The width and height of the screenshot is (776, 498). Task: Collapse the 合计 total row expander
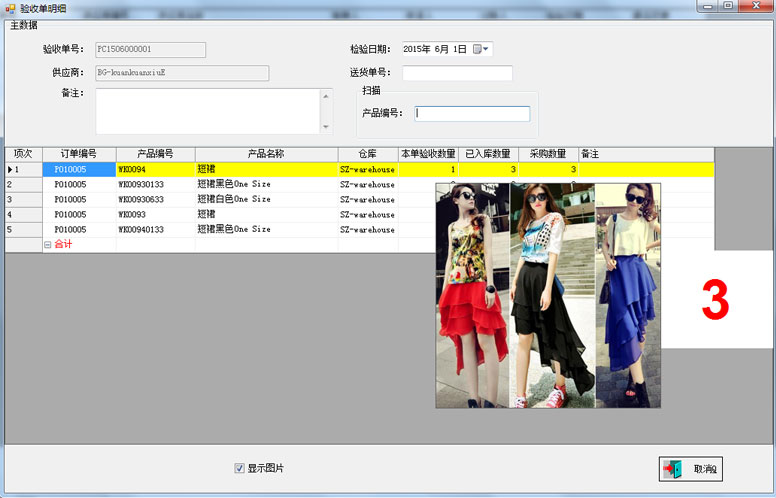pos(47,244)
